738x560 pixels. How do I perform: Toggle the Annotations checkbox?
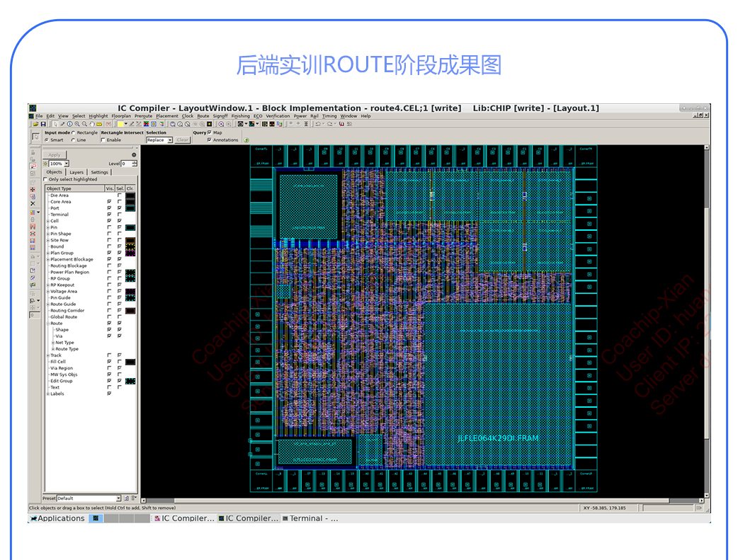[x=210, y=139]
